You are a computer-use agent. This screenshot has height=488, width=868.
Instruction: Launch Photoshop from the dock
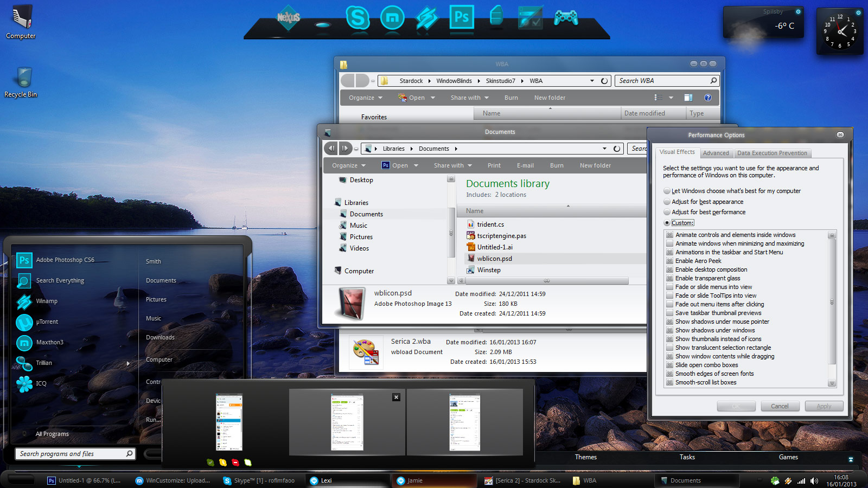(461, 17)
